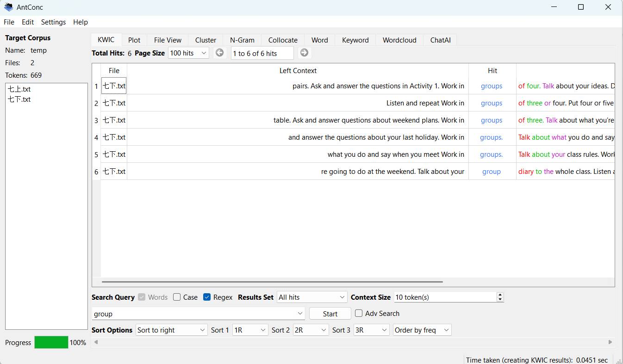Increase Context Size with the spinner arrow
This screenshot has width=623, height=364.
pos(500,295)
